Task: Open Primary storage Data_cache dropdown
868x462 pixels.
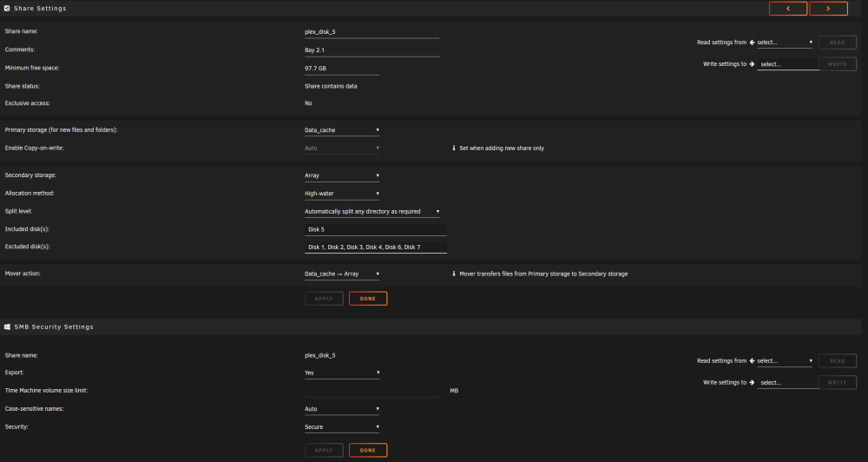Action: tap(342, 130)
